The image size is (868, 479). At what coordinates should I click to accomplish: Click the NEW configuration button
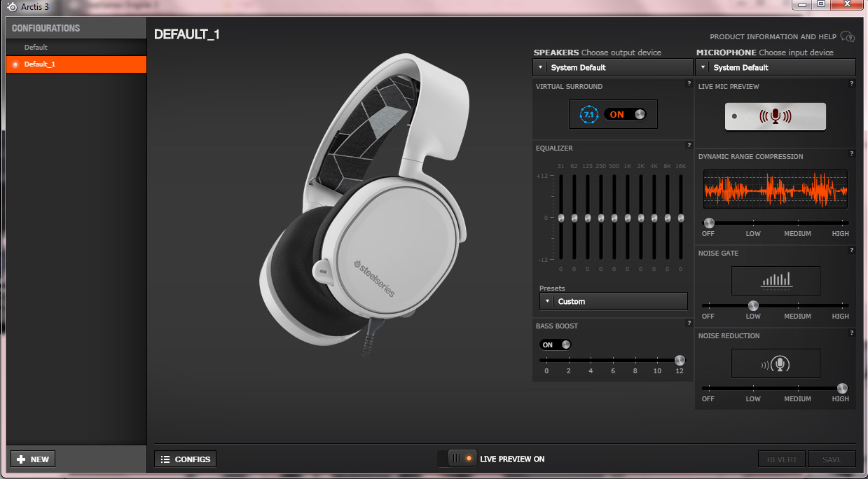[x=33, y=459]
